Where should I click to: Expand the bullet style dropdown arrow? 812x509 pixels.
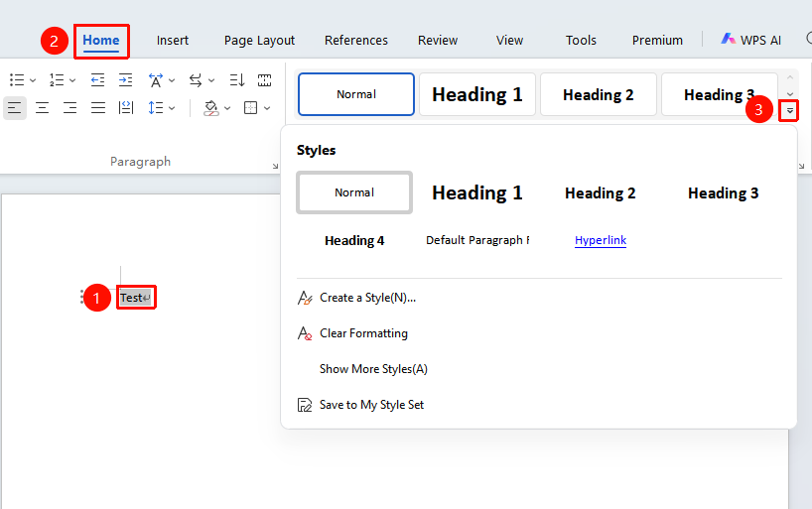[33, 80]
